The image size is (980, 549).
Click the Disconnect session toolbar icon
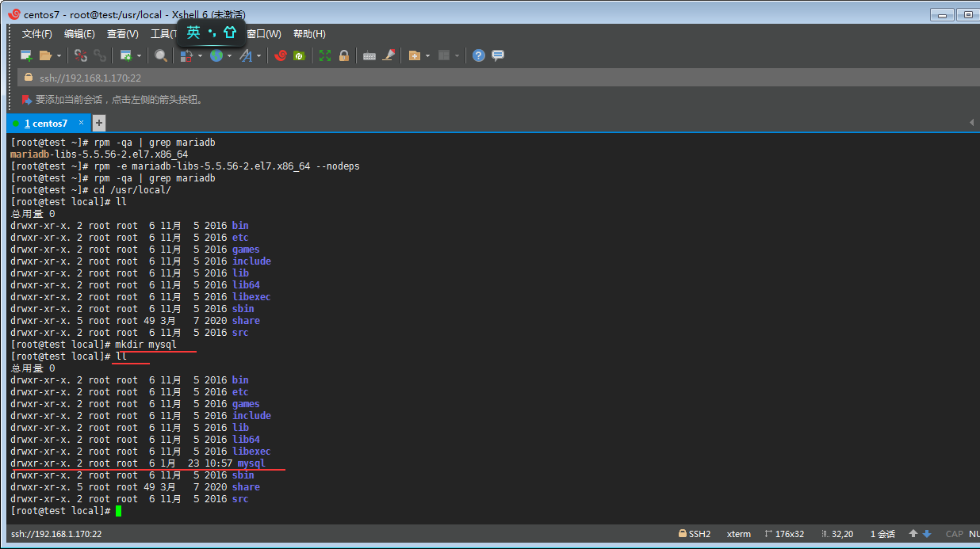(80, 55)
